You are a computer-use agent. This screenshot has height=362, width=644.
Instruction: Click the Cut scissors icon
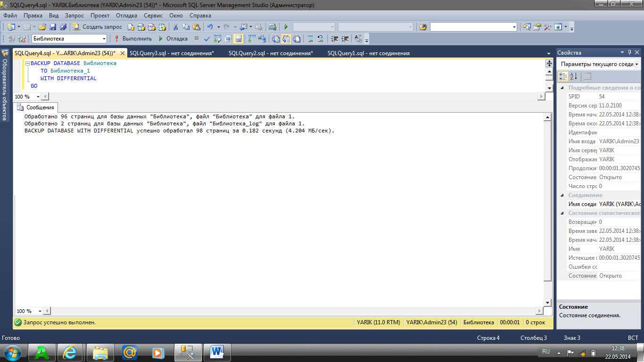tap(175, 27)
